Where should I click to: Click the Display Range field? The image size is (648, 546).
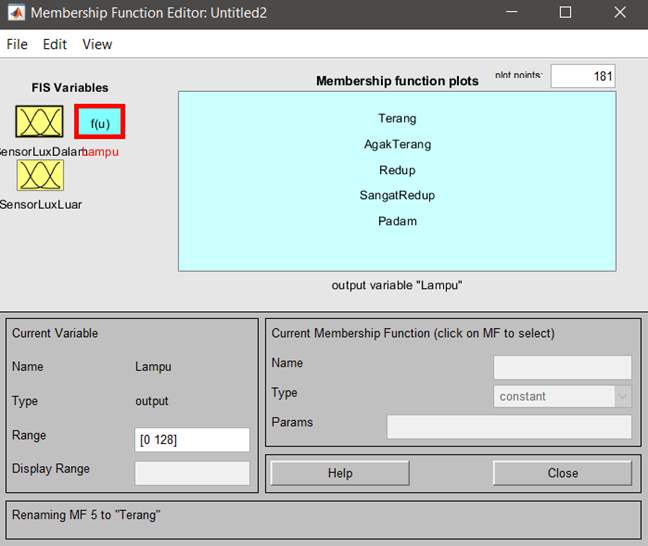pos(192,473)
